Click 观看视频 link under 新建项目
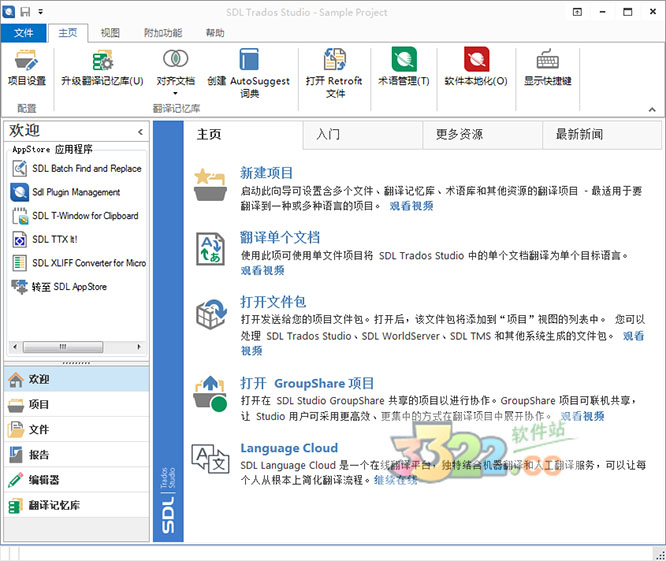Image resolution: width=666 pixels, height=561 pixels. point(412,206)
